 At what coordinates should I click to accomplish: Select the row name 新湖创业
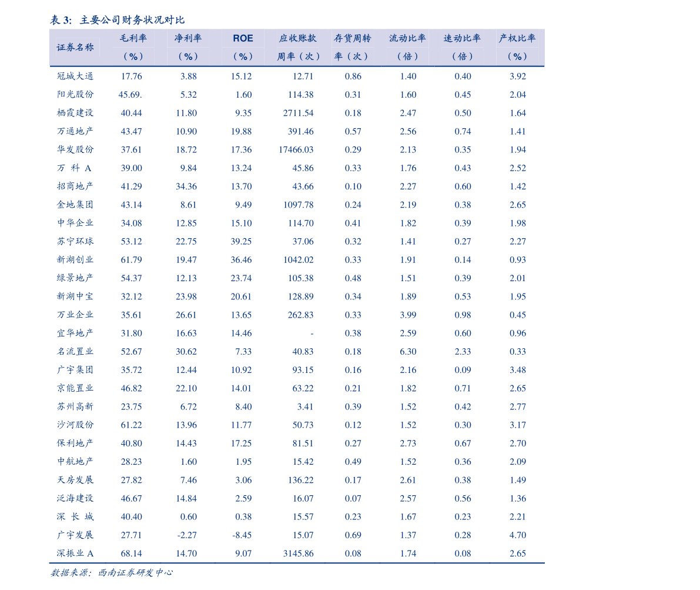click(x=75, y=259)
